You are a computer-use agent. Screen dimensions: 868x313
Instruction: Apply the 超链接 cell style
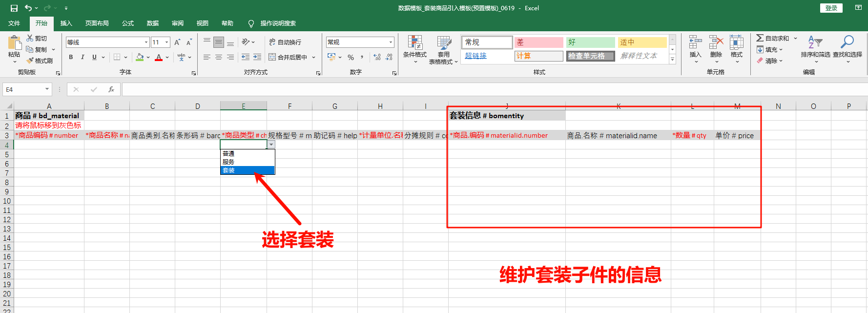tap(487, 56)
